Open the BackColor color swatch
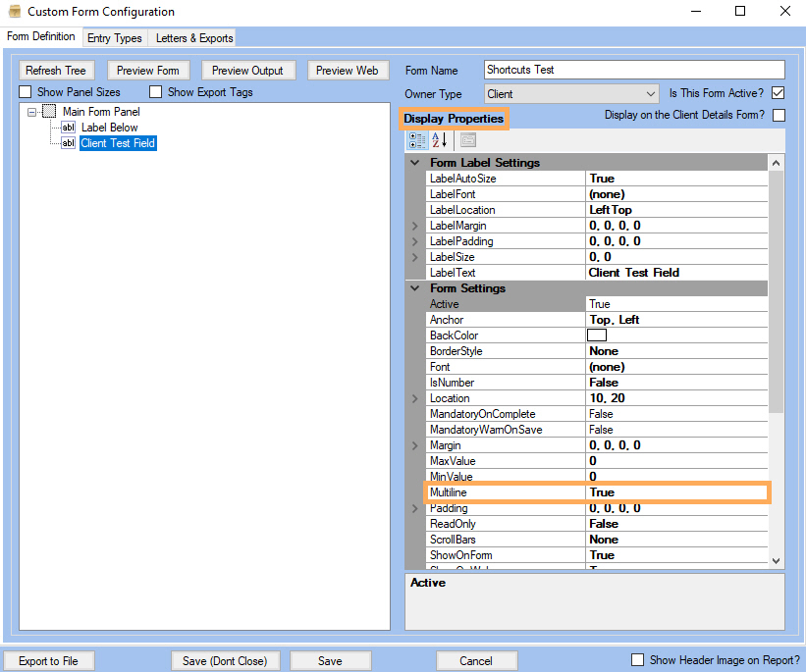Screen dimensions: 806x672 click(597, 335)
